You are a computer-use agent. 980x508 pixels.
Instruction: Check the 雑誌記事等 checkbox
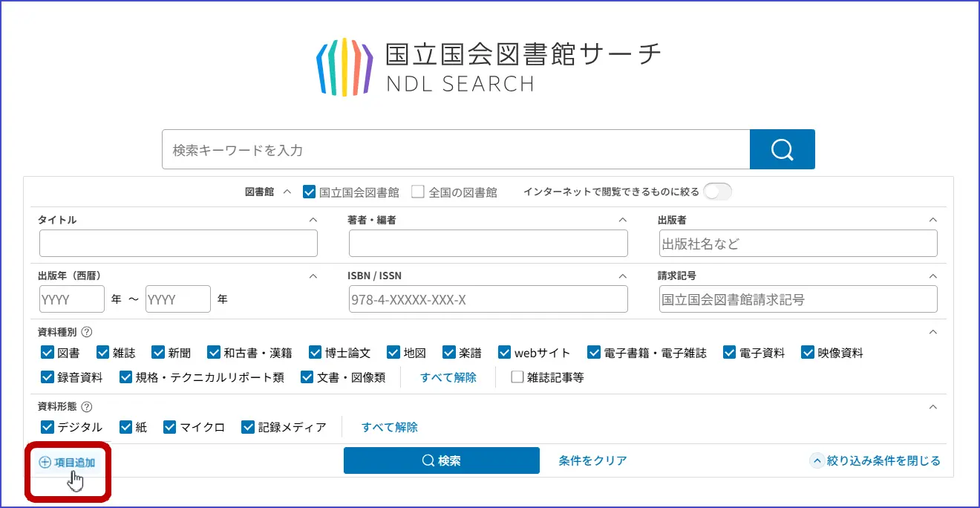click(x=517, y=377)
